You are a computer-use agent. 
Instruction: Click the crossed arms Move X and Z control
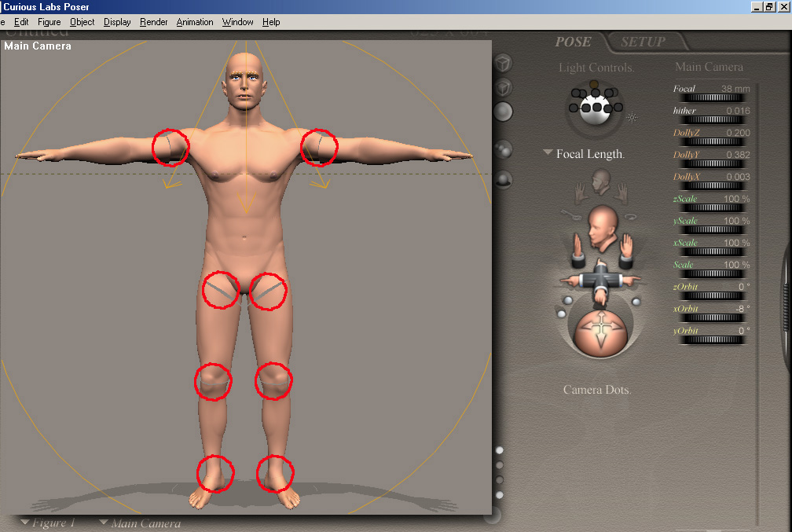tap(600, 282)
